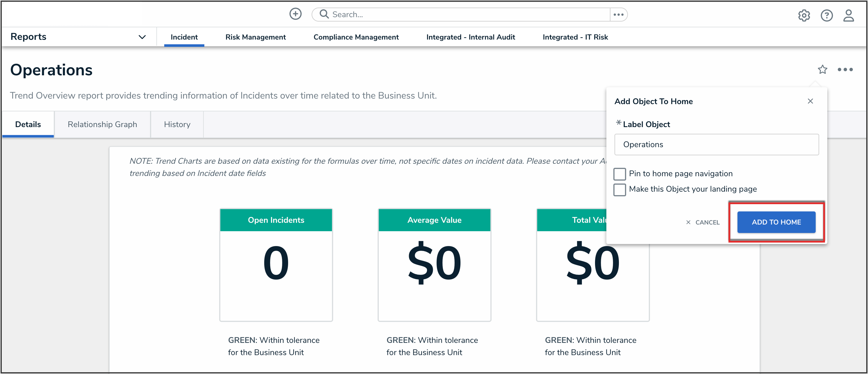
Task: Open the settings gear icon
Action: pyautogui.click(x=804, y=15)
